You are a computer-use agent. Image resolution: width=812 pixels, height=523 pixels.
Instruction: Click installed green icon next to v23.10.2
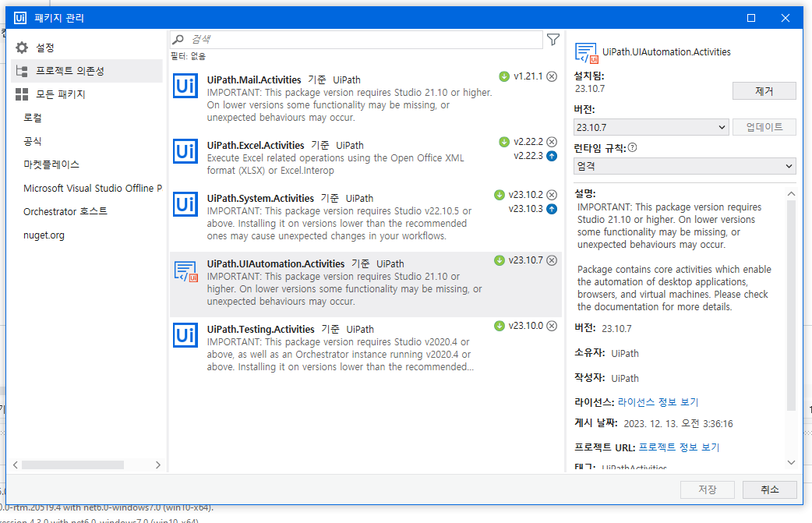point(500,195)
